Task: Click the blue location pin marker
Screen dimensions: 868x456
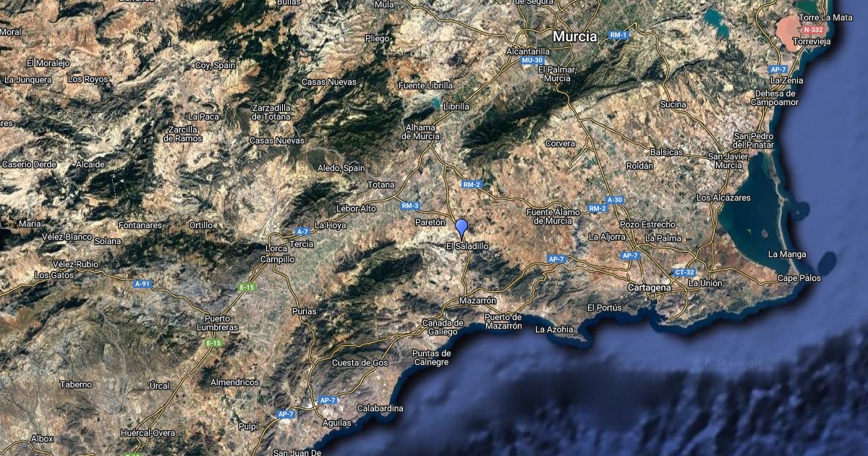Action: (x=461, y=229)
